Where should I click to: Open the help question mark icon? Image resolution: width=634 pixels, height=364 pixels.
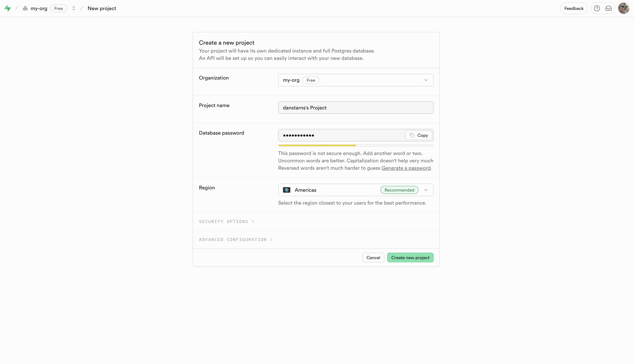pos(597,8)
